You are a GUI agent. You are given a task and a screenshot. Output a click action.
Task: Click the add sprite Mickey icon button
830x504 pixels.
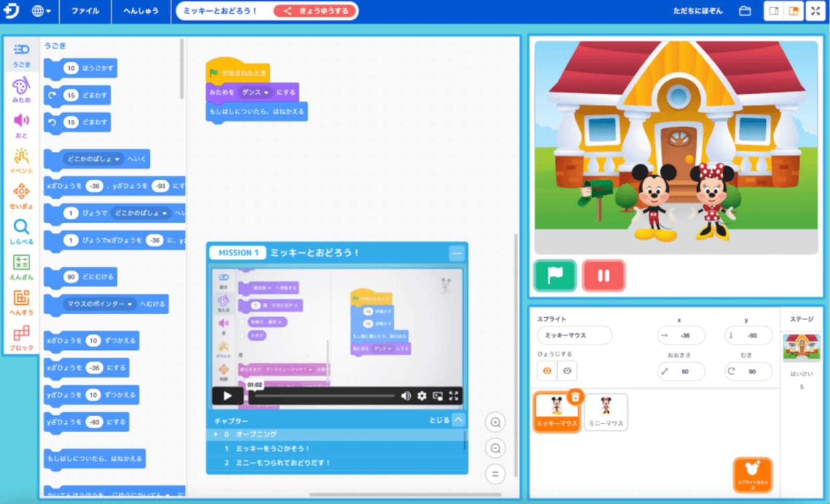752,476
